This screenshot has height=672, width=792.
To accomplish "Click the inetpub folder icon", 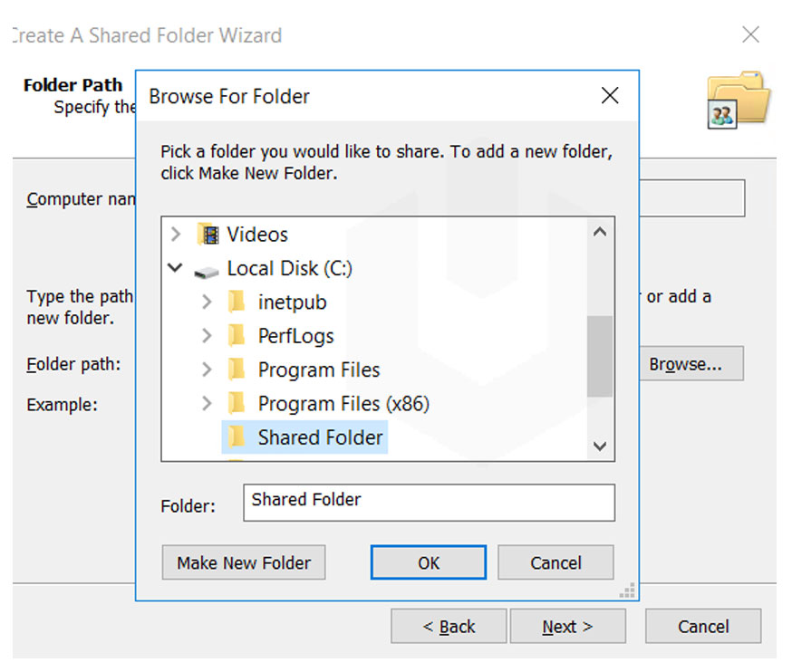I will (x=235, y=302).
